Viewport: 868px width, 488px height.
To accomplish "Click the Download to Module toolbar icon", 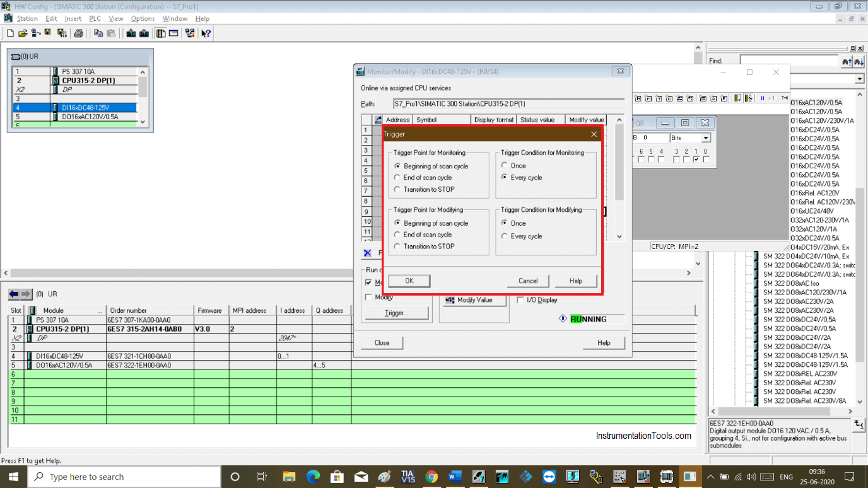I will 131,33.
